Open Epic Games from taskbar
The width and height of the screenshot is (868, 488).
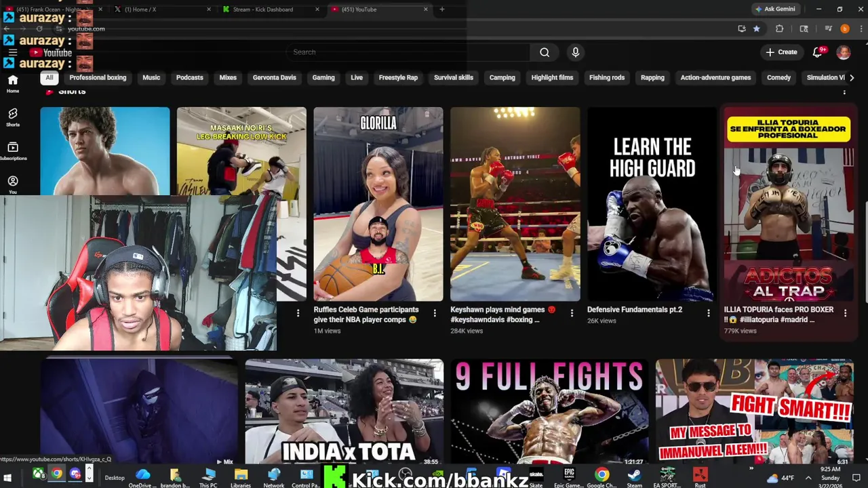click(x=568, y=477)
